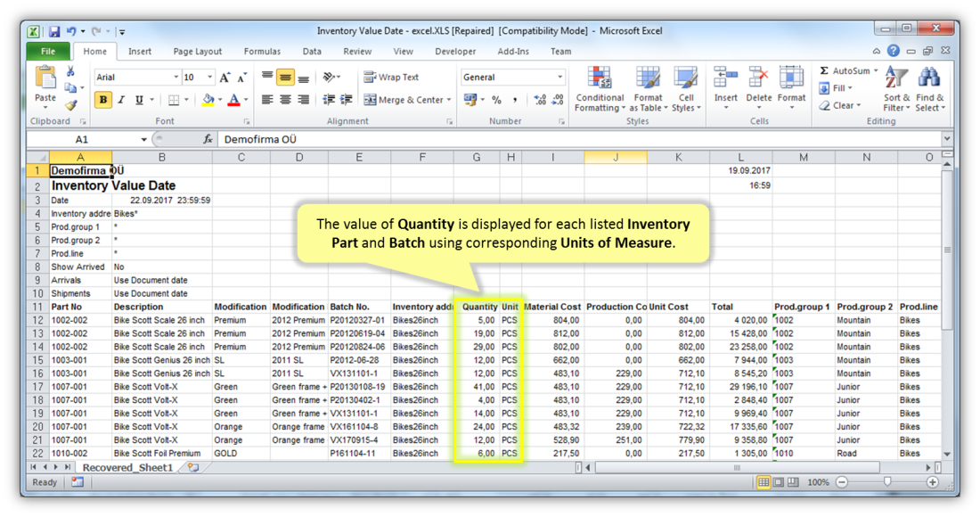Align text left icon
This screenshot has height=517, width=980.
pyautogui.click(x=267, y=100)
